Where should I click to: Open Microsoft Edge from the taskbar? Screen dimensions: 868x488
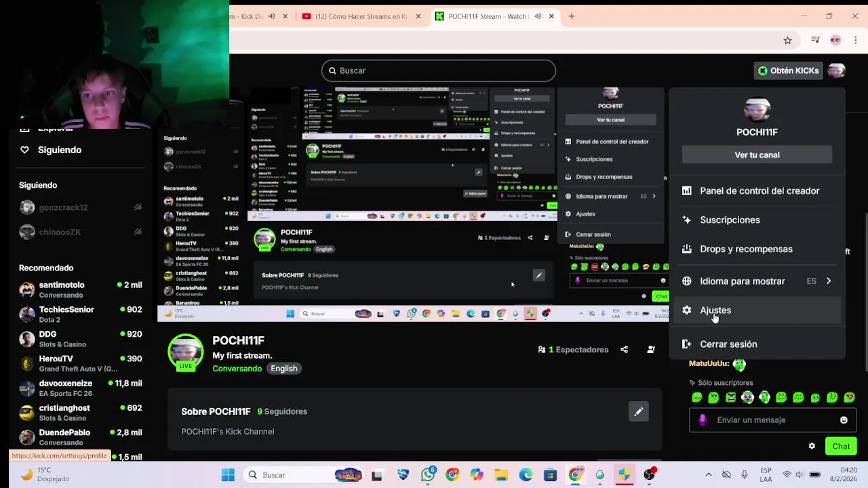(526, 475)
